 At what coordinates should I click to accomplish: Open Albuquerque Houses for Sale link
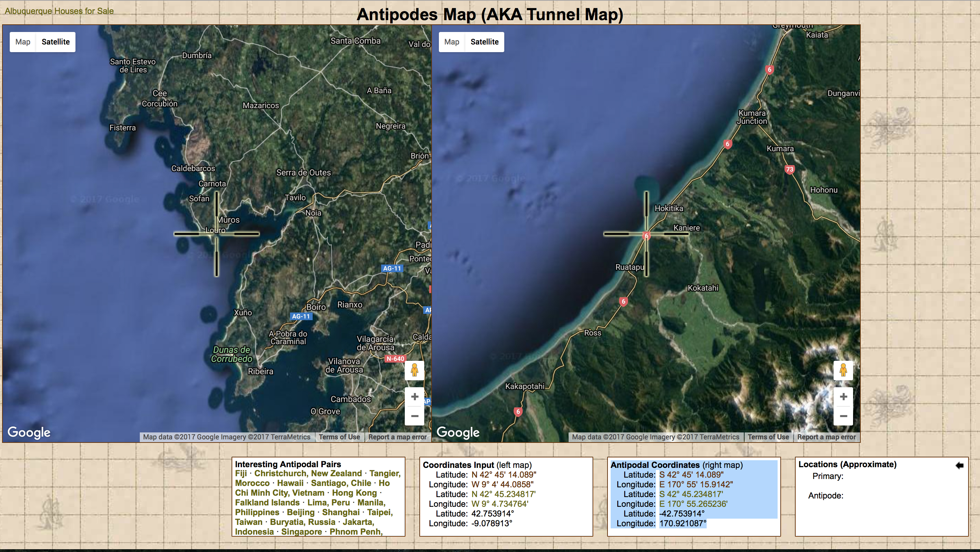(59, 11)
